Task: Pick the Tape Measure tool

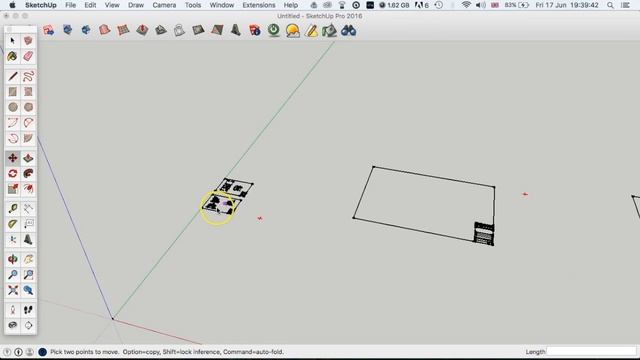Action: click(x=13, y=209)
